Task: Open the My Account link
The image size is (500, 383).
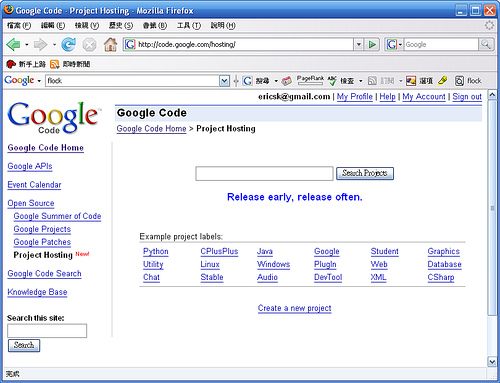Action: tap(424, 97)
